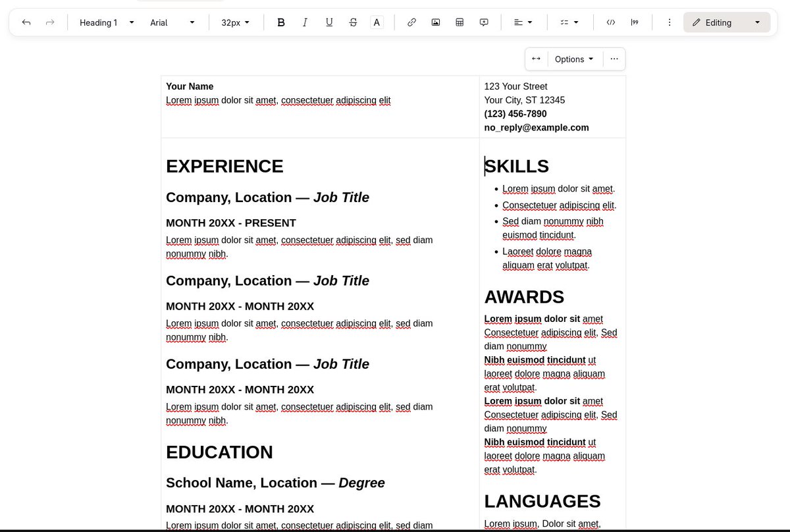The image size is (790, 532).
Task: Place cursor in the SKILLS heading
Action: click(x=517, y=166)
